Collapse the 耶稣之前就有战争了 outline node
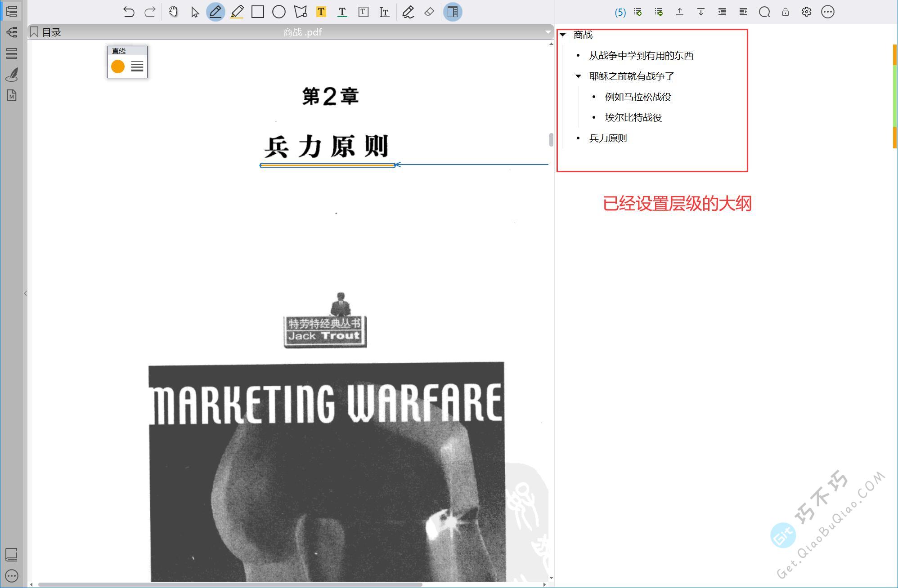 pos(579,76)
